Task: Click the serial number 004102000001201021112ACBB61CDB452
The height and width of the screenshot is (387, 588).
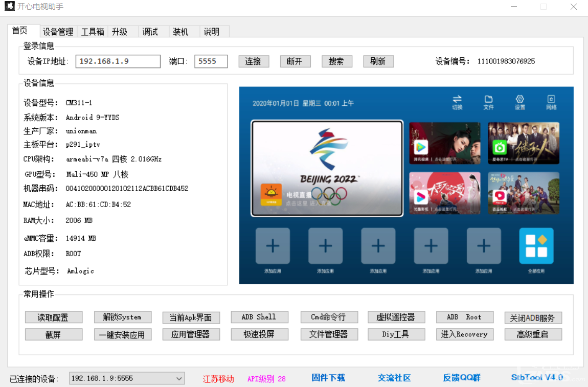Action: 127,188
